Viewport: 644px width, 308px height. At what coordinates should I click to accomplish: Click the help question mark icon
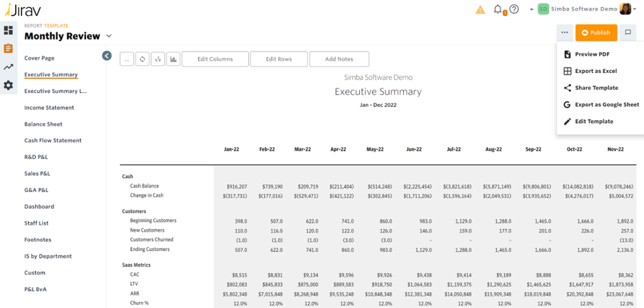(515, 10)
